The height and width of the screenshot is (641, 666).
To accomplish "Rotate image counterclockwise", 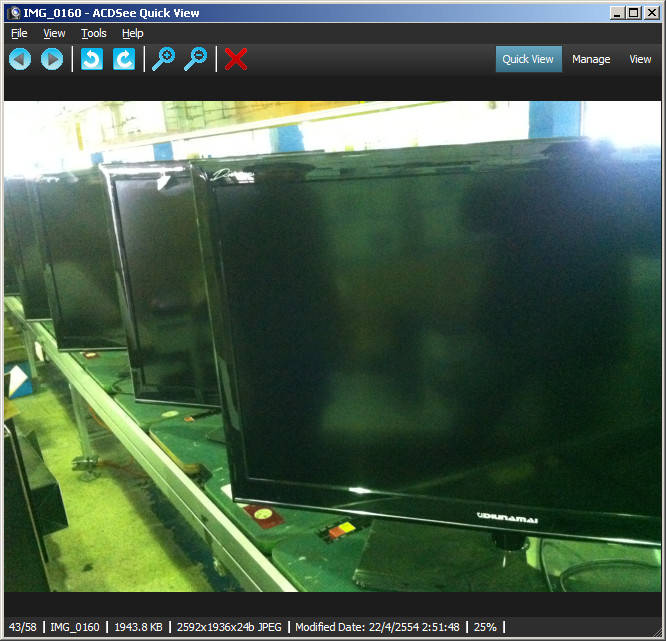I will pos(92,59).
